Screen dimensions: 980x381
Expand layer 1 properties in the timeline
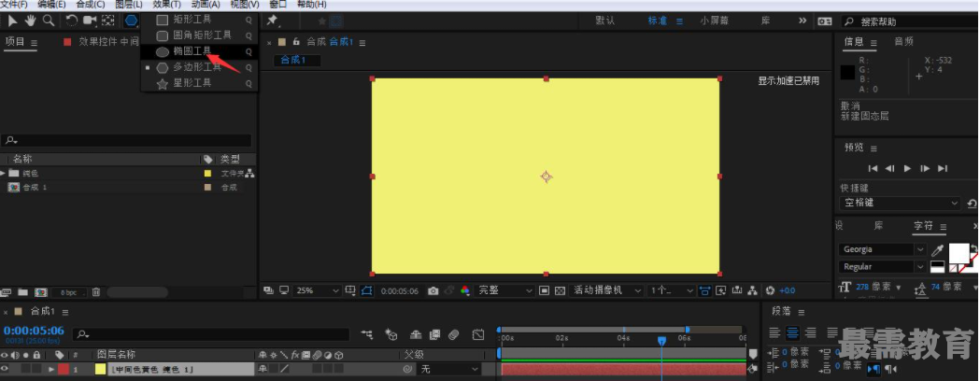52,369
